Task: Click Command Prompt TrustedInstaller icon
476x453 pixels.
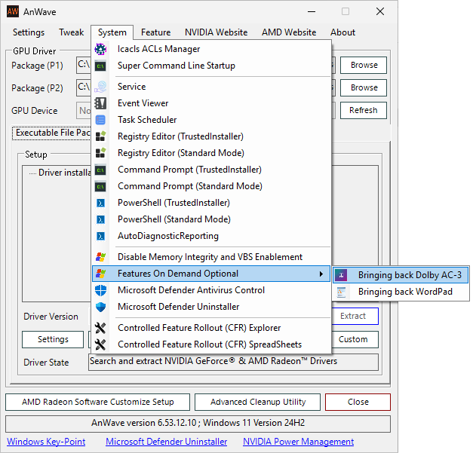Action: point(100,170)
